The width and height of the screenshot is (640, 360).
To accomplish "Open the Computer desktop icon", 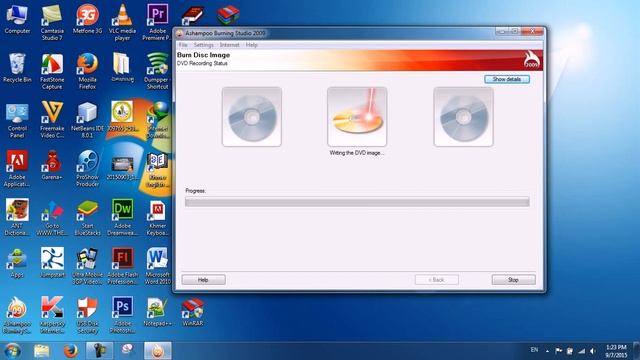I will click(x=17, y=19).
